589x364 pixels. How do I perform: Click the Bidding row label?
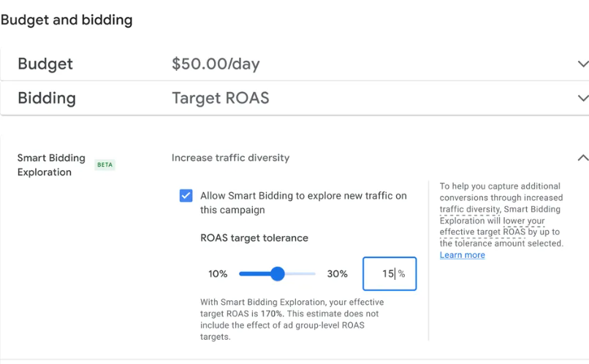[47, 98]
